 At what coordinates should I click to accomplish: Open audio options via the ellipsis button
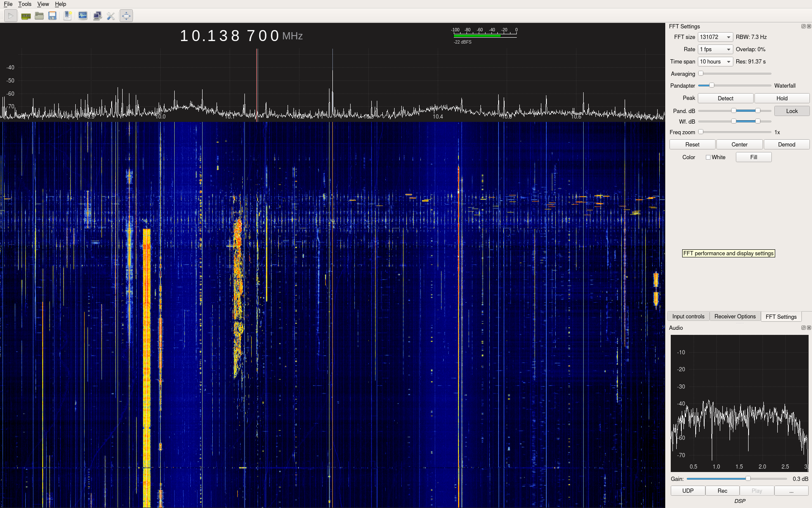(791, 491)
